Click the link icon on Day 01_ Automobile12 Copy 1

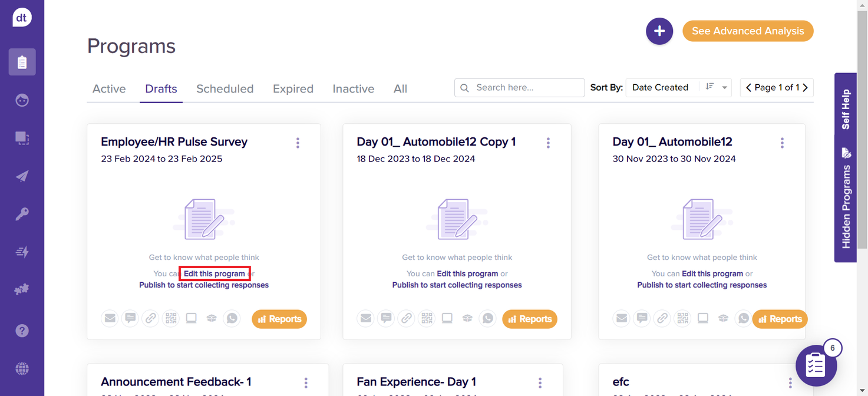[x=407, y=319]
